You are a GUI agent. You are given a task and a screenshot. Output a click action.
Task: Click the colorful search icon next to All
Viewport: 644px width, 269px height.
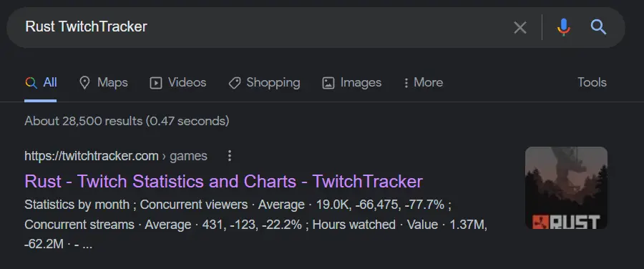(x=31, y=82)
